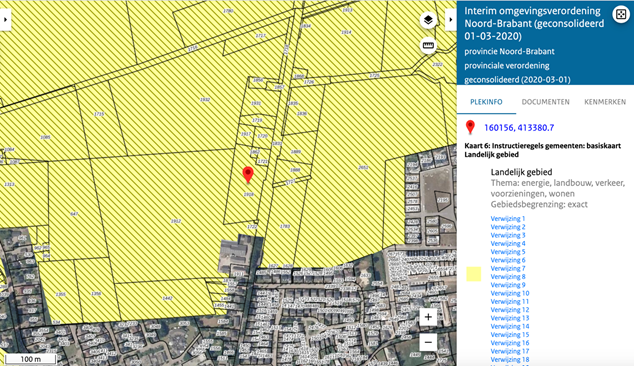Open the Verwijzing 1 link

pyautogui.click(x=508, y=218)
